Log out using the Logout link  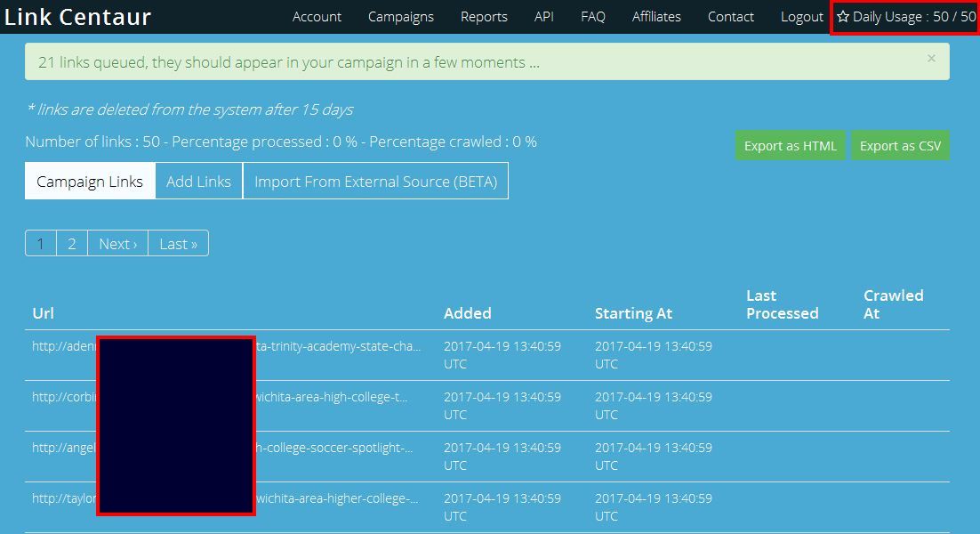tap(802, 17)
